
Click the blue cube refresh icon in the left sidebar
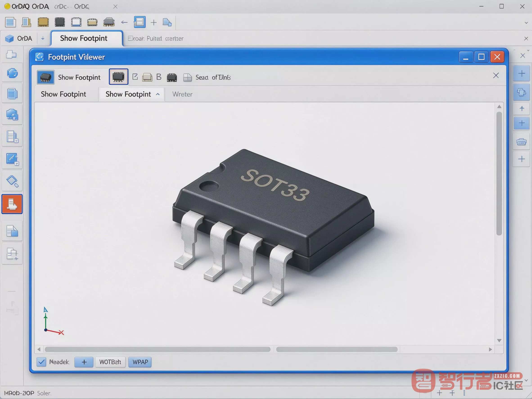(x=12, y=73)
